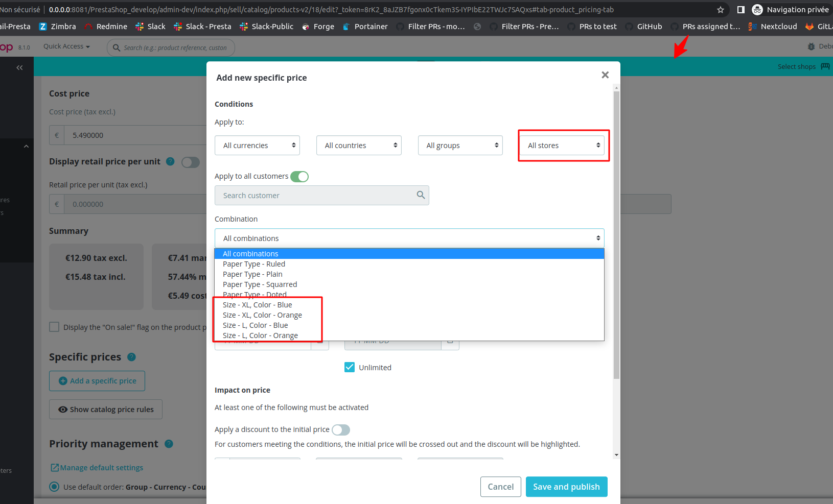833x504 pixels.
Task: Click the Select shops storefront icon
Action: [825, 66]
